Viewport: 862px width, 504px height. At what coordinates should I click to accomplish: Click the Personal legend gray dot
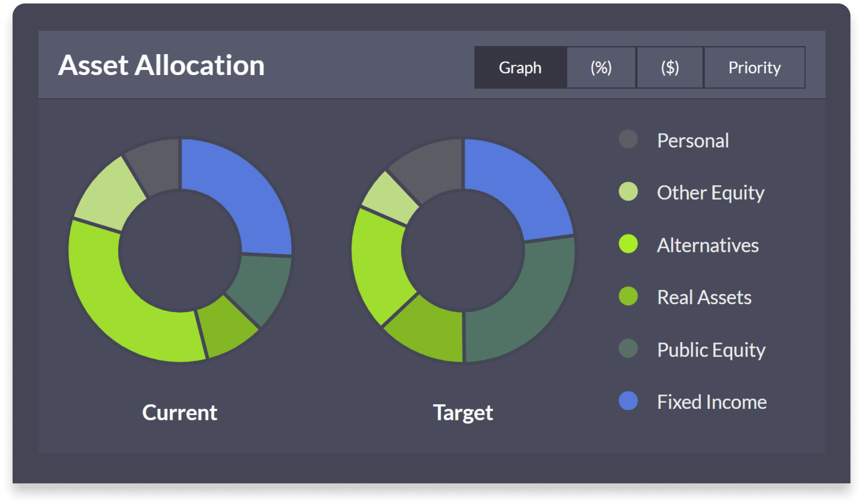[x=628, y=139]
